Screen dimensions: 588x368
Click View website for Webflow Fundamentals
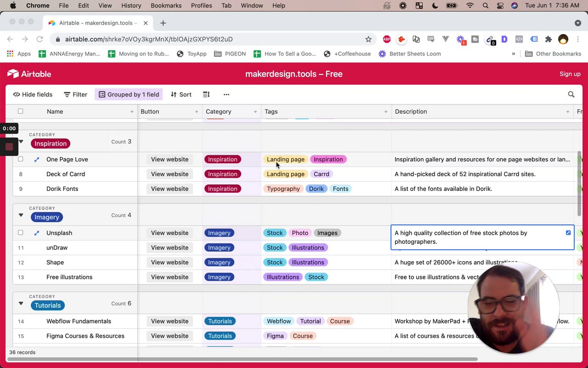170,321
